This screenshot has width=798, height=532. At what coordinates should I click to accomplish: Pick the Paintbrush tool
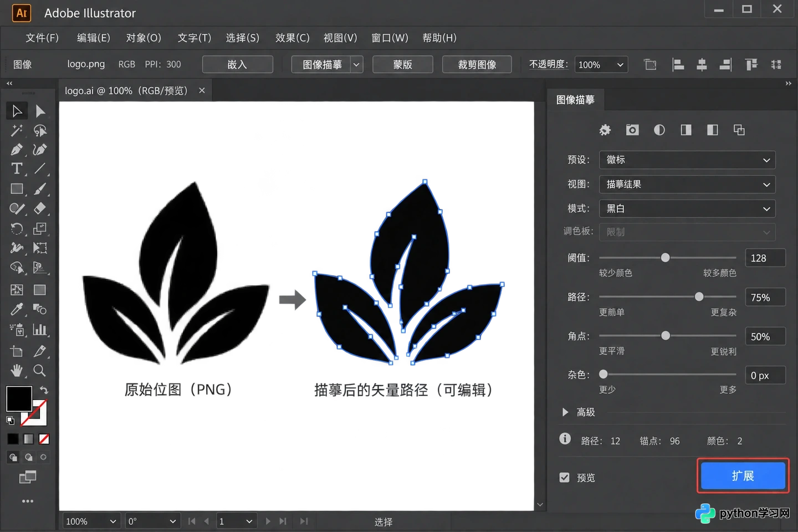click(40, 189)
